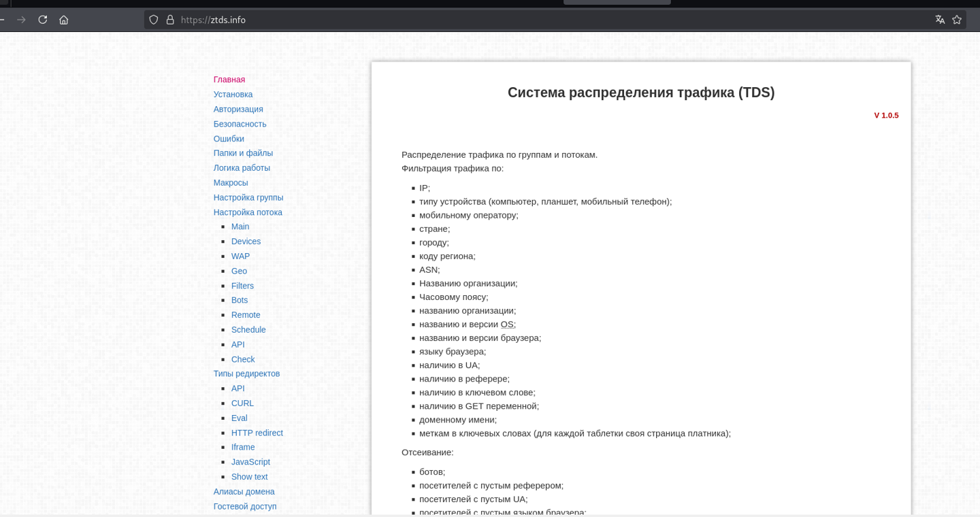Open the Установка sidebar link
The height and width of the screenshot is (517, 980).
point(233,95)
